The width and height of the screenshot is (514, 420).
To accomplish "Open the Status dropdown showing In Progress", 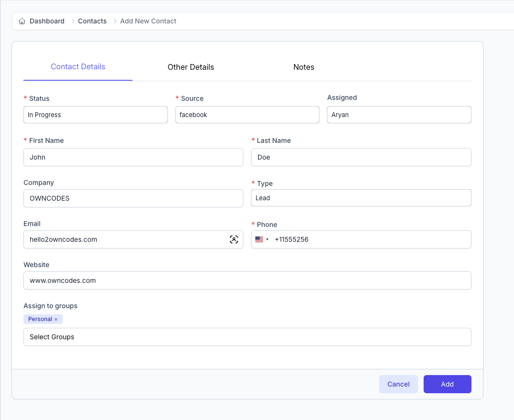I will point(95,115).
